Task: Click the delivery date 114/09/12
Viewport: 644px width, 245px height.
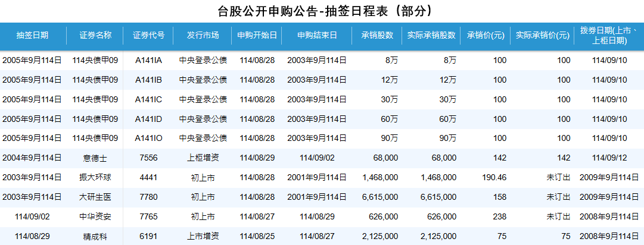Action: coord(609,158)
